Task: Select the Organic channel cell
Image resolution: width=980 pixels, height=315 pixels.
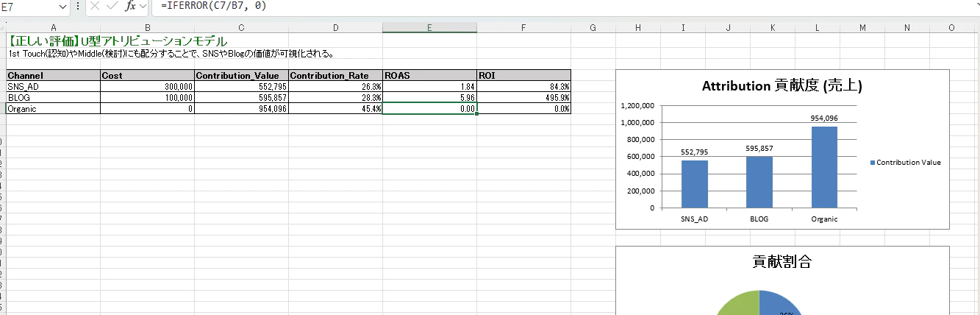Action: pos(53,108)
